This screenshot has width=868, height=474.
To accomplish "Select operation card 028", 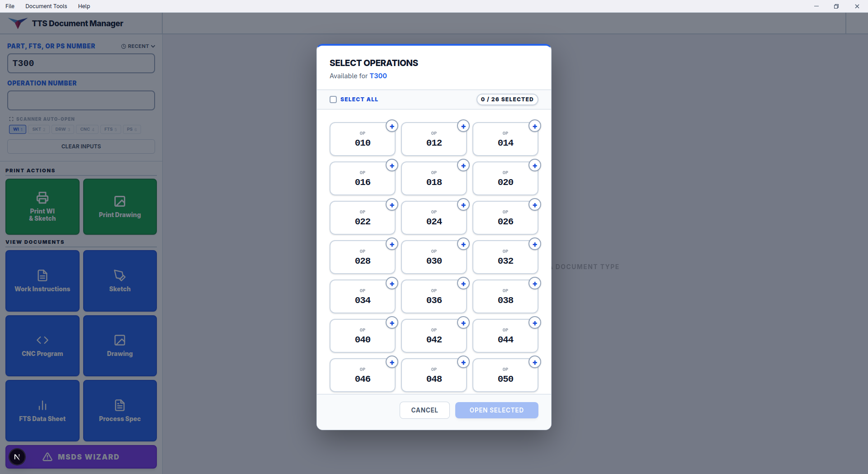I will pos(363,257).
